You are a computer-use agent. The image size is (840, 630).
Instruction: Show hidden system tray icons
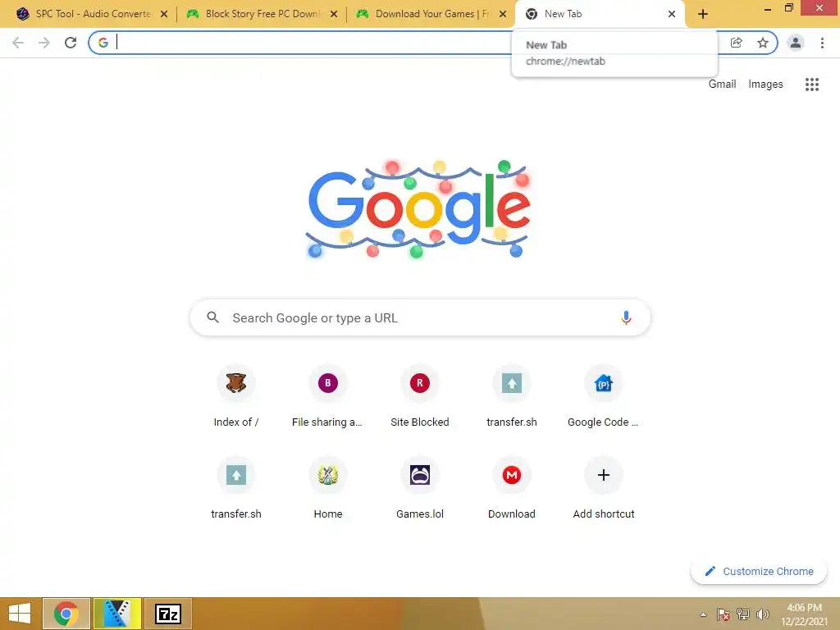click(x=703, y=614)
